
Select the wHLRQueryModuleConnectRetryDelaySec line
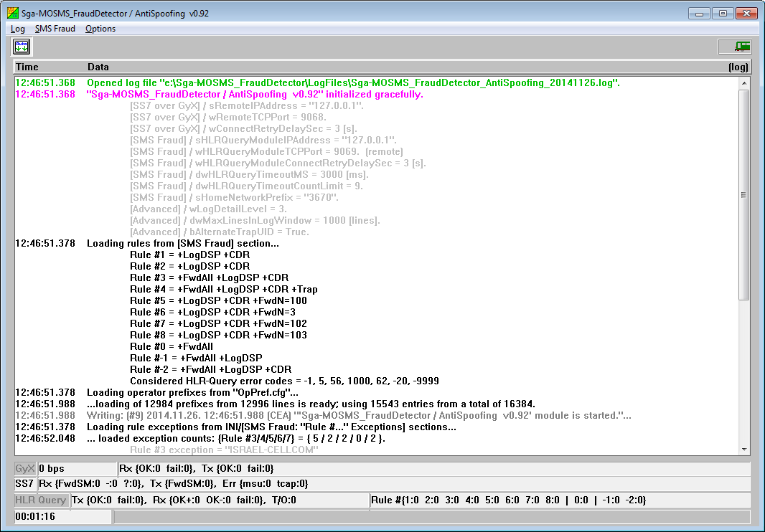coord(278,163)
